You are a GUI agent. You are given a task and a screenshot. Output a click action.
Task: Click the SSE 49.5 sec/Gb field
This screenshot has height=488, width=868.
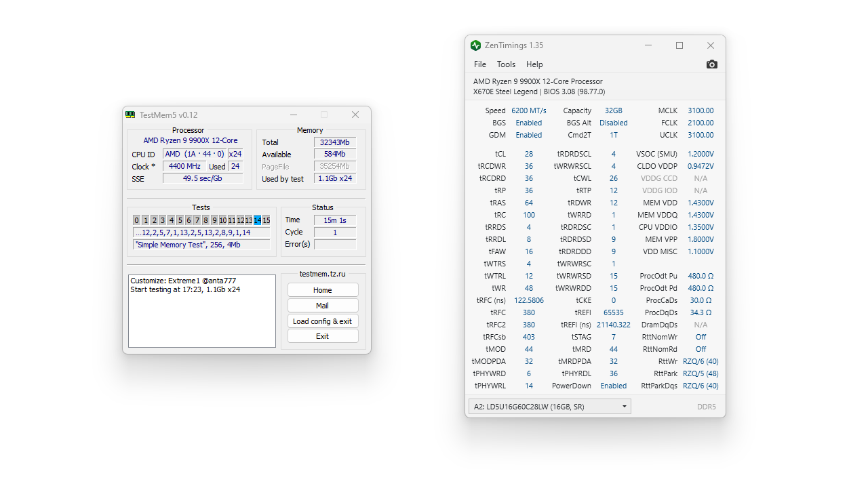tap(203, 178)
